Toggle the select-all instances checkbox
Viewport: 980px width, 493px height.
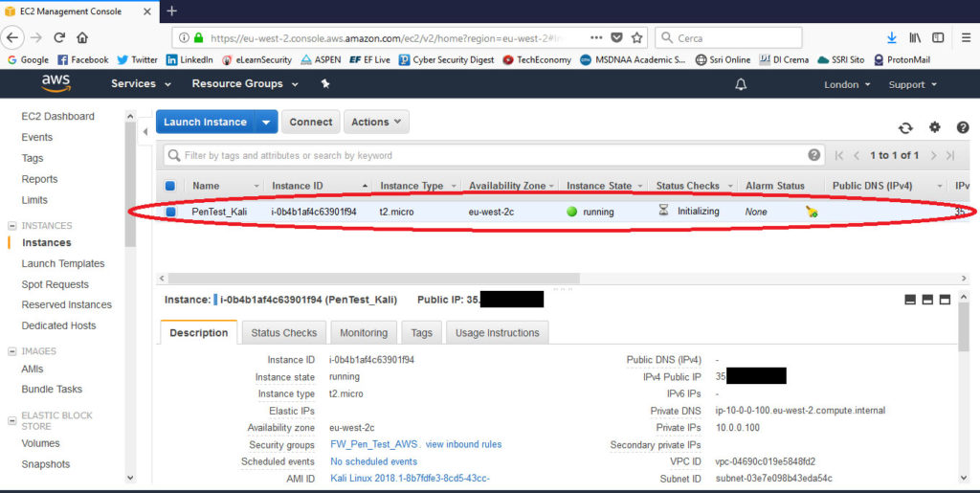[x=170, y=186]
